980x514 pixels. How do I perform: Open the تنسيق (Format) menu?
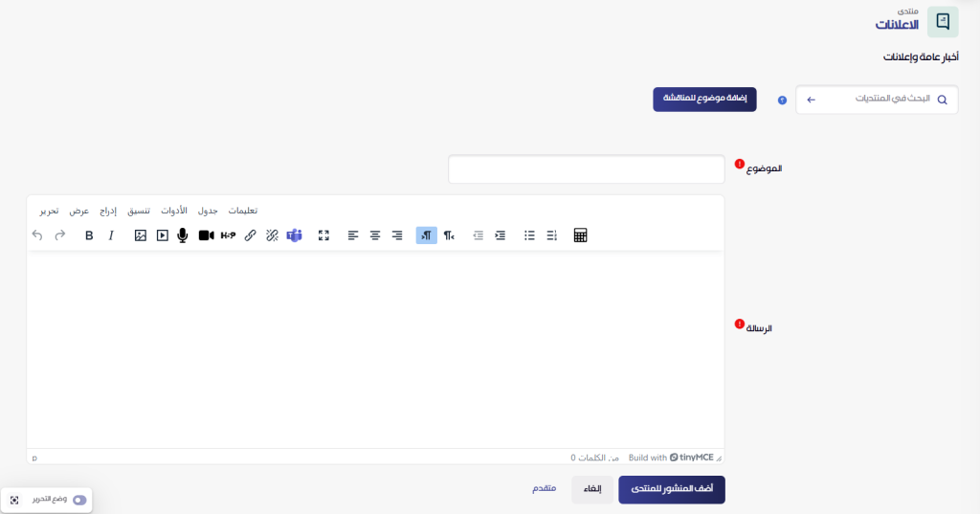coord(139,211)
